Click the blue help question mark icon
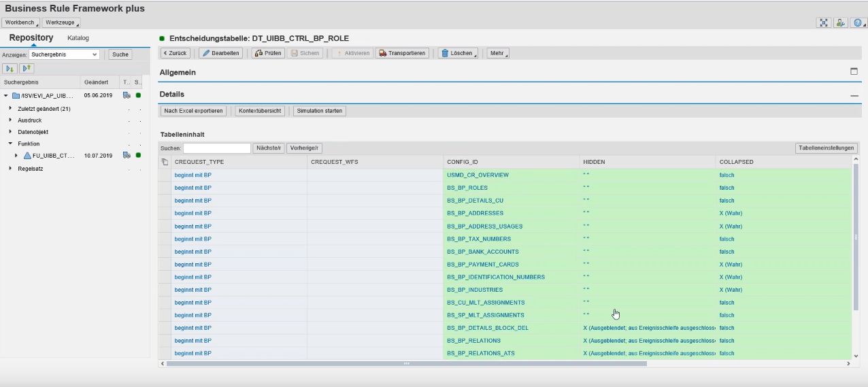The image size is (868, 387). click(x=858, y=23)
